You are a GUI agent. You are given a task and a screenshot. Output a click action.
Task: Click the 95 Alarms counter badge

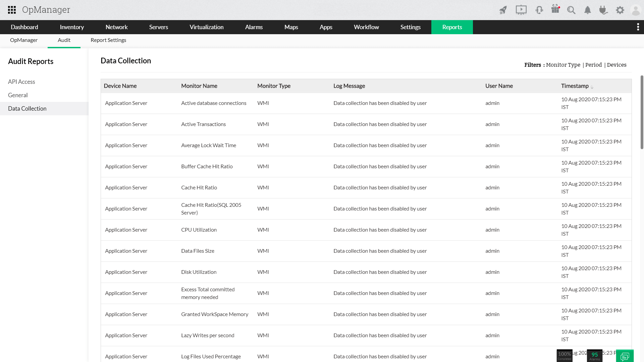tap(594, 356)
